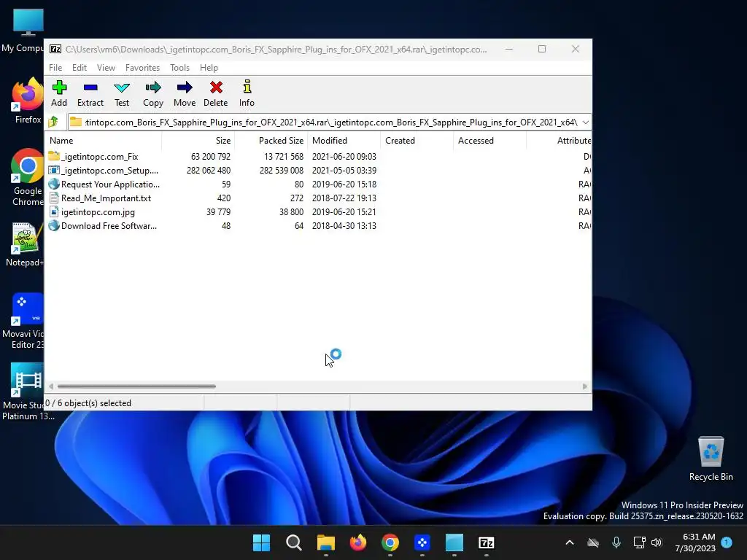Click the Request Your Application link icon

click(54, 184)
